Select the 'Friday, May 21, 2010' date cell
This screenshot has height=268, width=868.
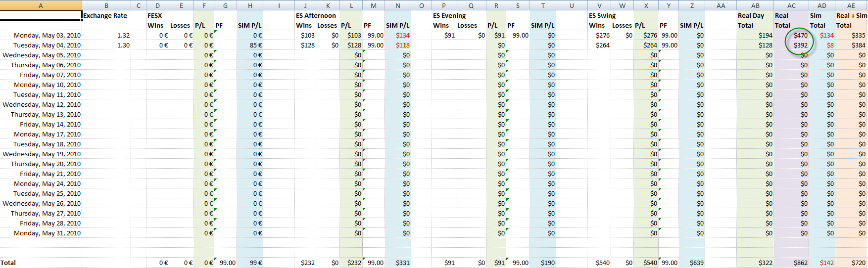pyautogui.click(x=41, y=174)
